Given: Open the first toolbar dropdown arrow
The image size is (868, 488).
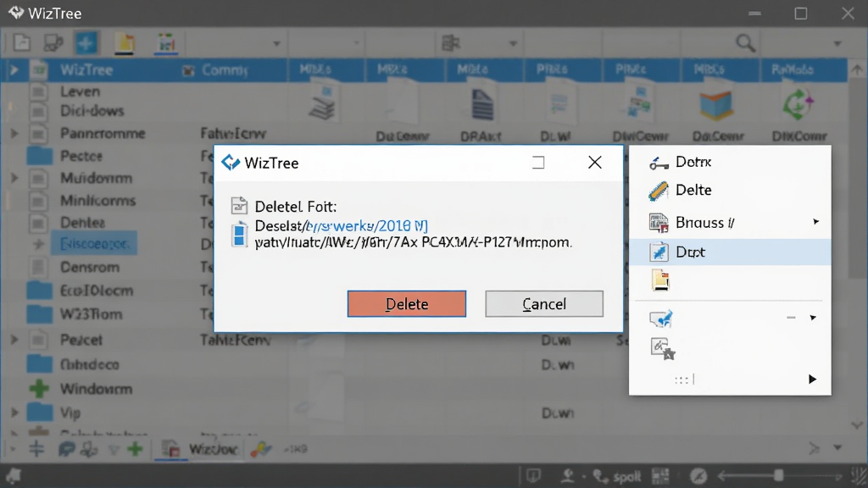Looking at the screenshot, I should (276, 44).
